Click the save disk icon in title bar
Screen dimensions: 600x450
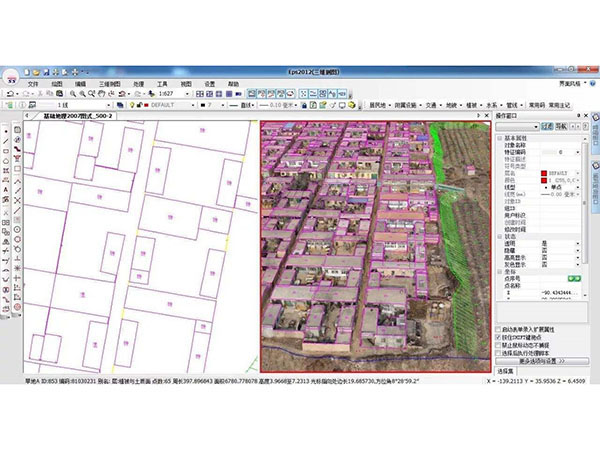point(46,72)
